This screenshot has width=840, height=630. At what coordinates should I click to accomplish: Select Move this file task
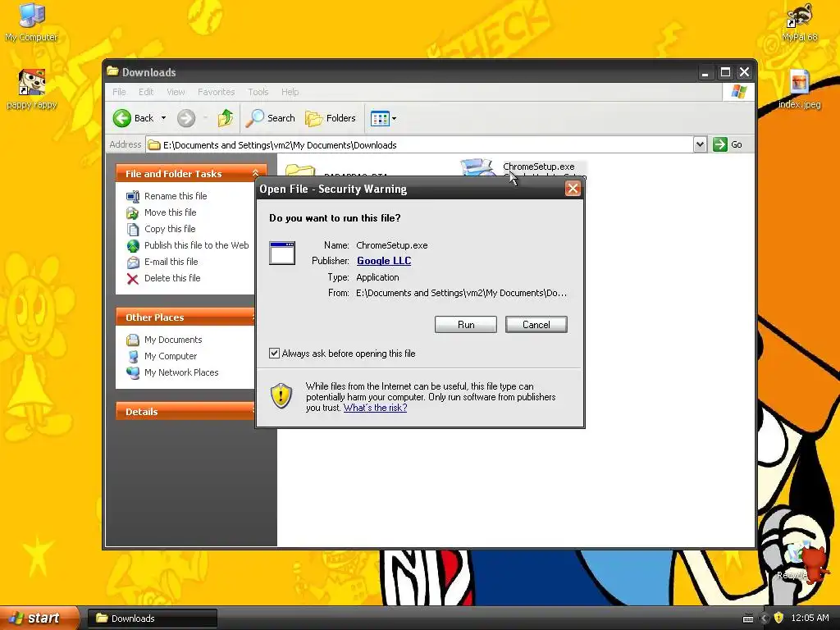[170, 212]
